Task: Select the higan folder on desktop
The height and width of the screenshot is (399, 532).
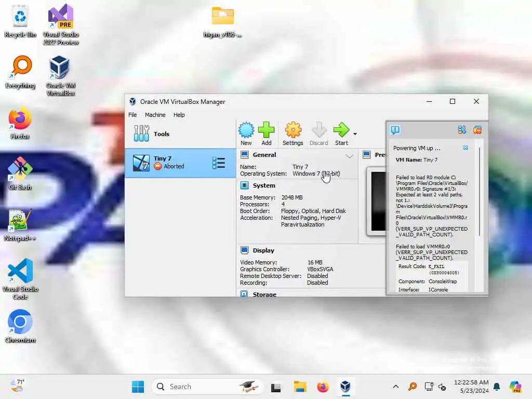Action: (x=222, y=22)
